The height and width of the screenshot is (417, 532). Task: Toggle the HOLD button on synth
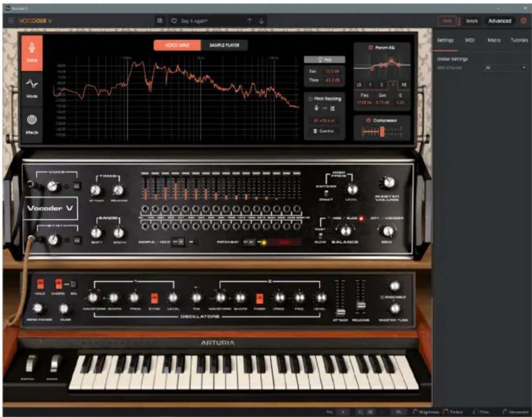(x=41, y=284)
